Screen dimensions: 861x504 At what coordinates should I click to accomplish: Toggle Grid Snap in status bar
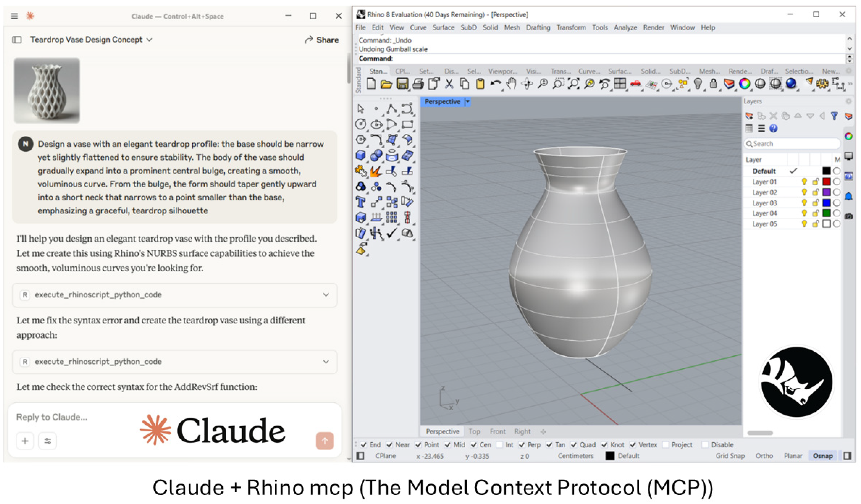tap(730, 456)
